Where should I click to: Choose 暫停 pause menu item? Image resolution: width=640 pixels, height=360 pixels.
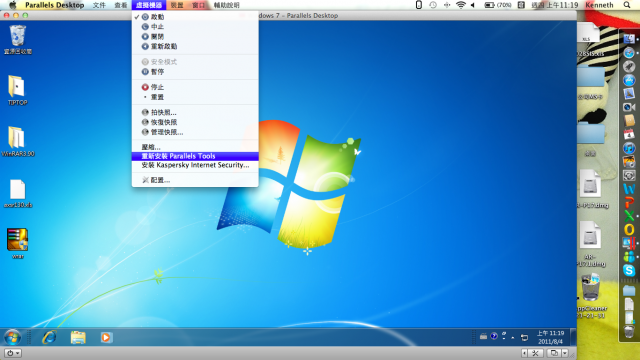coord(195,71)
